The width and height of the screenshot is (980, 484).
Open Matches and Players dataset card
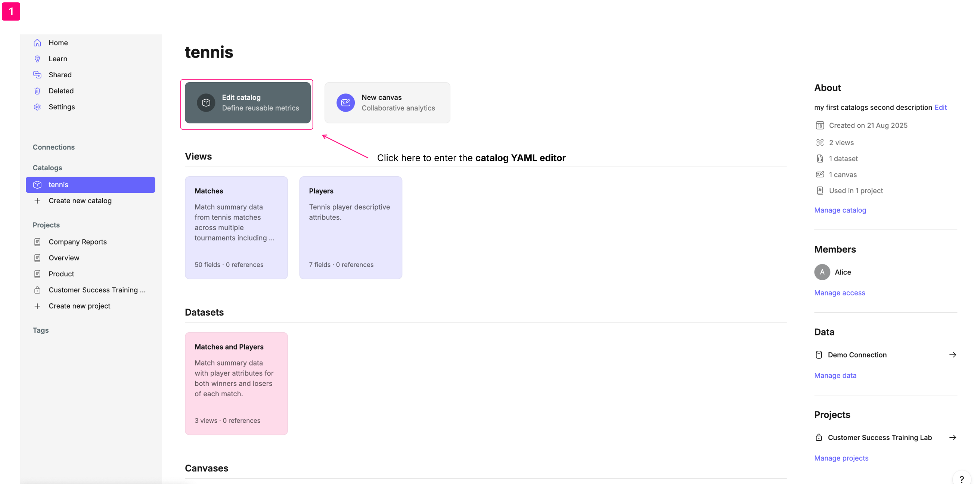(236, 383)
